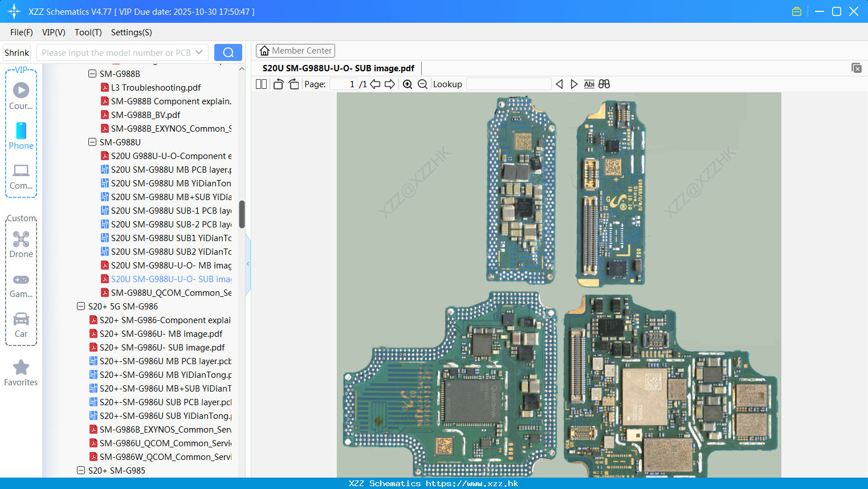This screenshot has height=489, width=868.
Task: Open SM-G988U_QCOM_Common_Service file
Action: pyautogui.click(x=171, y=292)
